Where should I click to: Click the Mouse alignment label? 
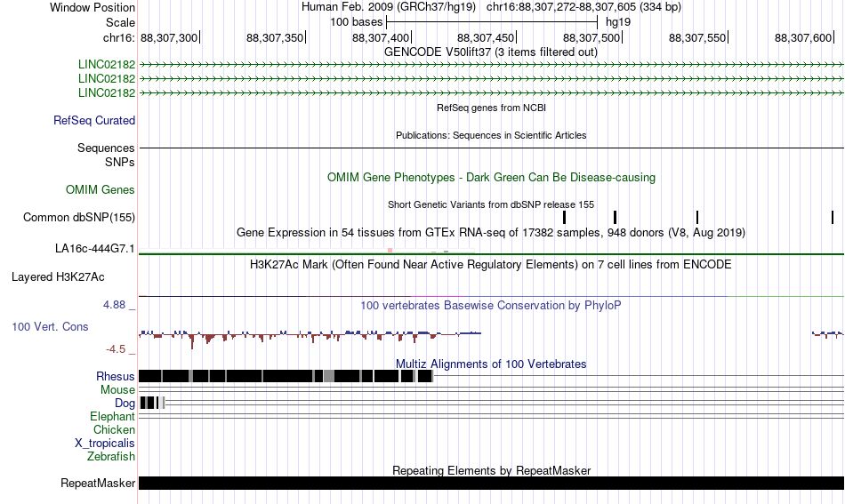[x=117, y=390]
